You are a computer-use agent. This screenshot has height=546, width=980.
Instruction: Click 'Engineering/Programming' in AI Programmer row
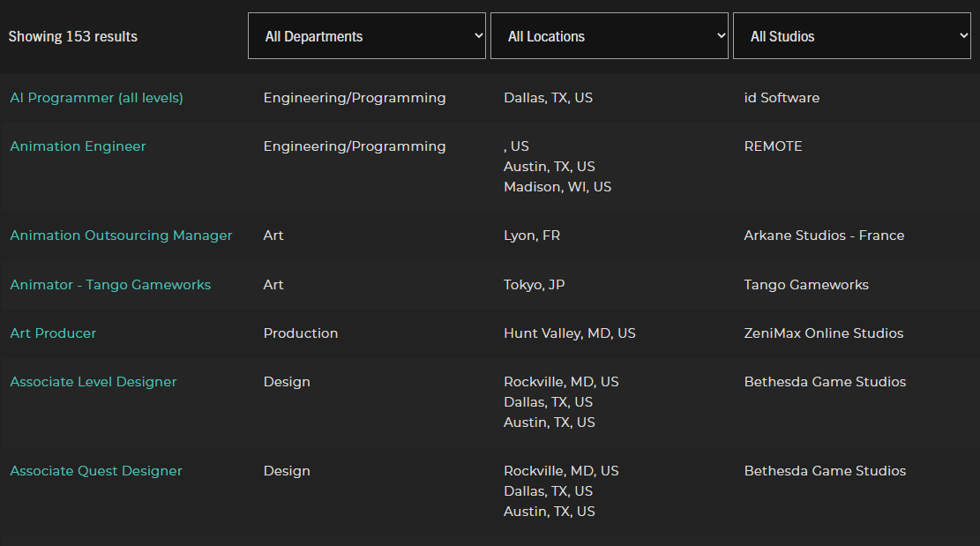click(355, 98)
